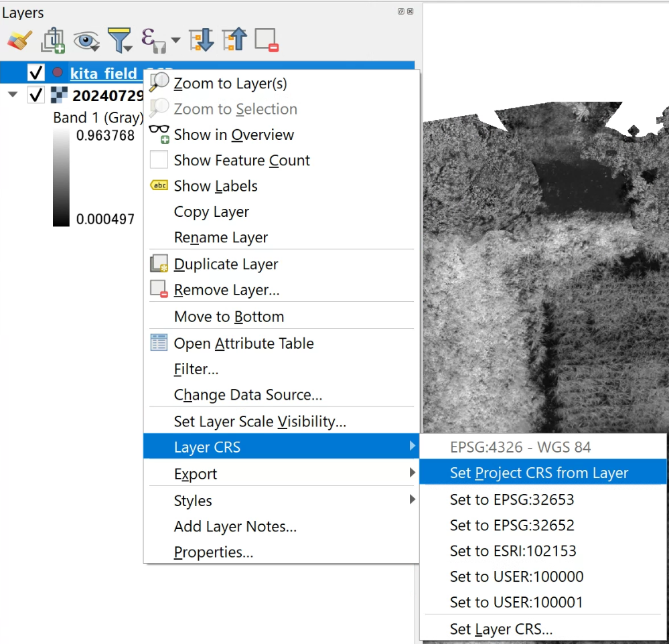Choose Change Data Source... menu entry
The height and width of the screenshot is (644, 669).
[281, 394]
